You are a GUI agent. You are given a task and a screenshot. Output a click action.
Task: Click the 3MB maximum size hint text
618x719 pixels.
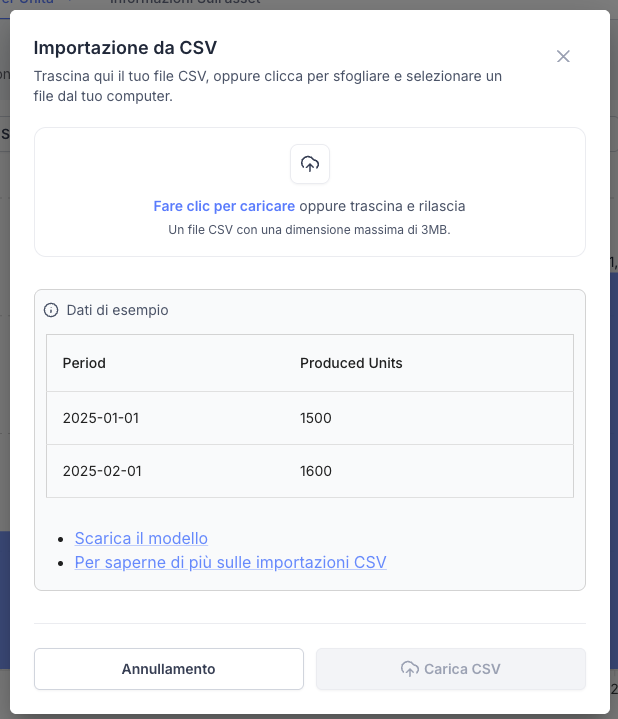[309, 230]
